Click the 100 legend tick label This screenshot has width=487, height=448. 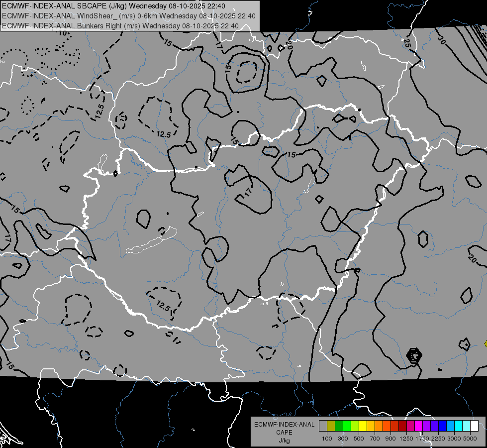[327, 439]
